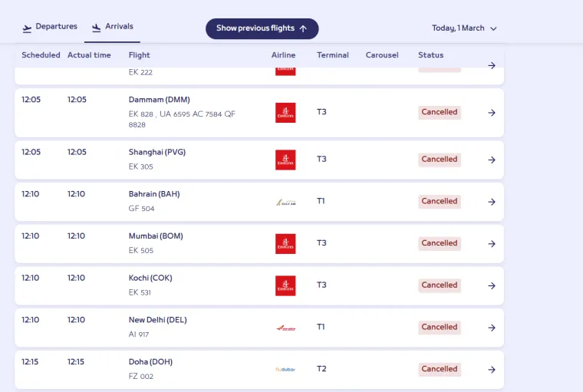The height and width of the screenshot is (392, 583).
Task: Open arrow for Shanghai EK 305 flight
Action: (x=492, y=160)
